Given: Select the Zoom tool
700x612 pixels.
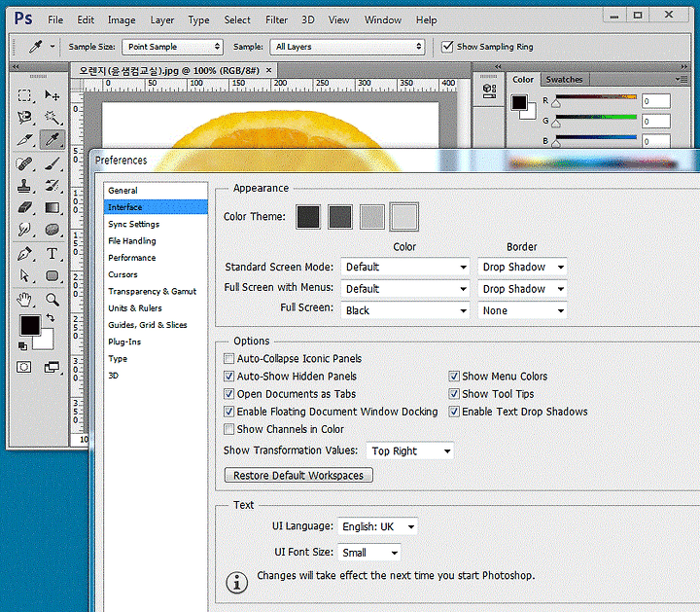Looking at the screenshot, I should tap(52, 300).
